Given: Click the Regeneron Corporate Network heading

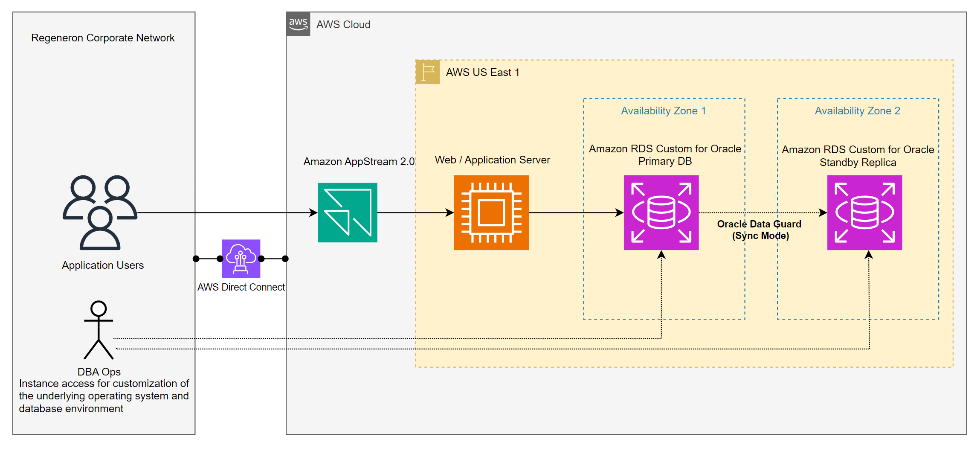Looking at the screenshot, I should pyautogui.click(x=103, y=38).
